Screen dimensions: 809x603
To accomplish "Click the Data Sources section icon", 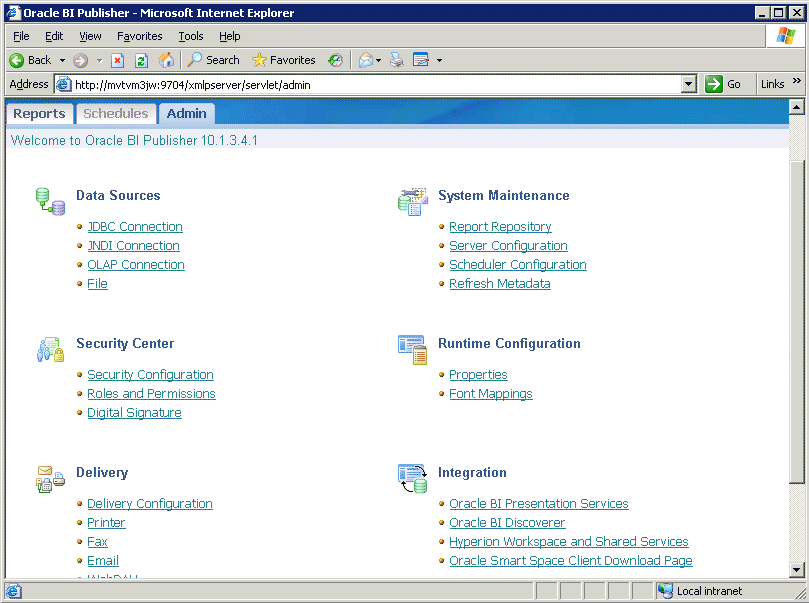I will [x=49, y=200].
